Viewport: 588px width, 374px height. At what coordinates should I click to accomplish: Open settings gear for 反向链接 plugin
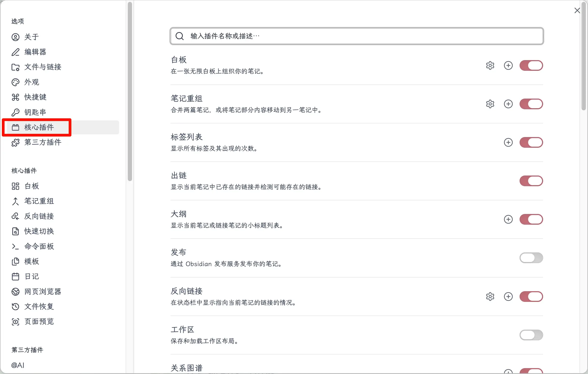(490, 297)
